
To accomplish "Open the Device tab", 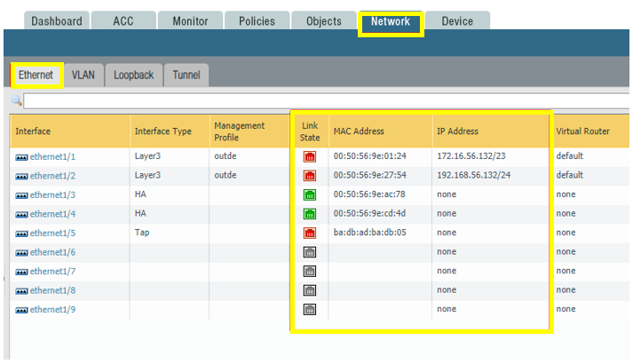I will coord(457,21).
